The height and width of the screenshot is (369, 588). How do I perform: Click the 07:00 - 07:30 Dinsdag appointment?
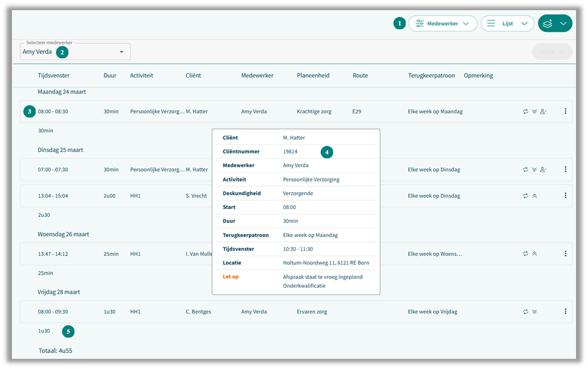tap(53, 170)
